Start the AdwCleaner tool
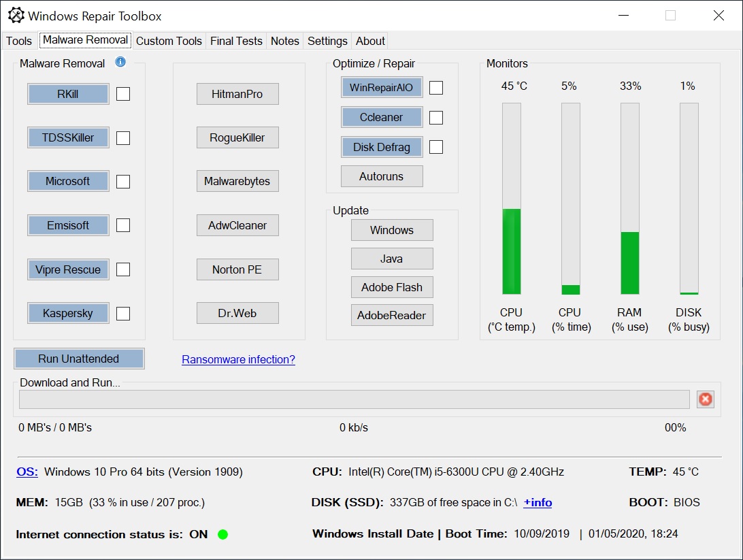Viewport: 743px width, 560px height. pyautogui.click(x=237, y=225)
